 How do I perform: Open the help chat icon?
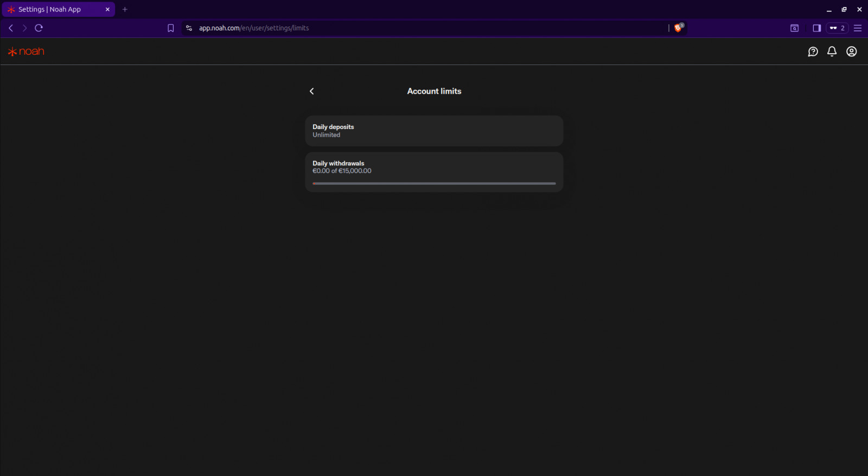coord(813,52)
